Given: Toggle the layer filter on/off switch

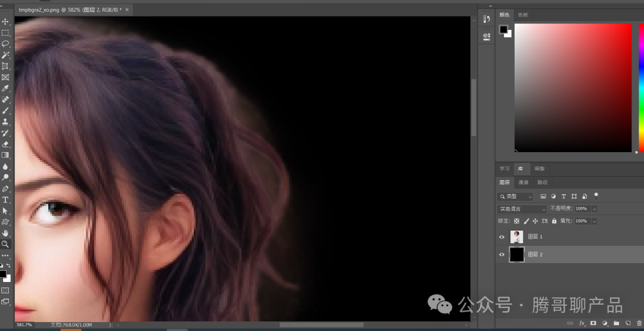Looking at the screenshot, I should (x=596, y=195).
